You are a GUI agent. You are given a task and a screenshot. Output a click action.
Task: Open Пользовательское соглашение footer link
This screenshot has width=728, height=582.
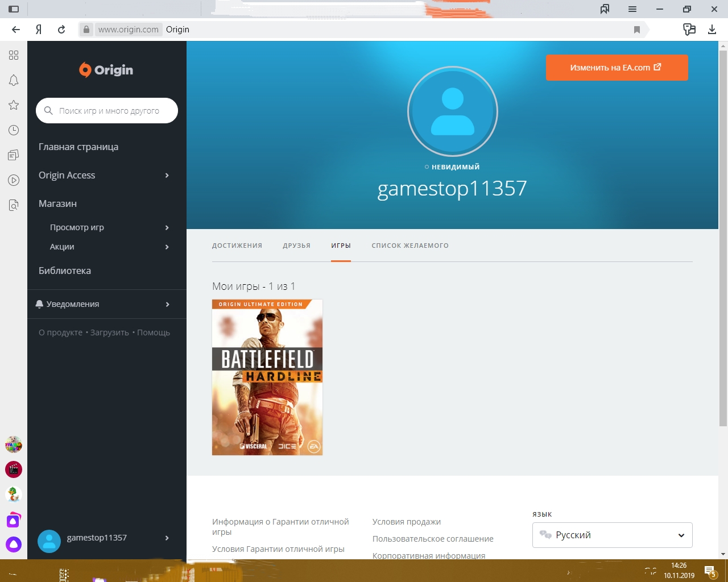pyautogui.click(x=433, y=539)
